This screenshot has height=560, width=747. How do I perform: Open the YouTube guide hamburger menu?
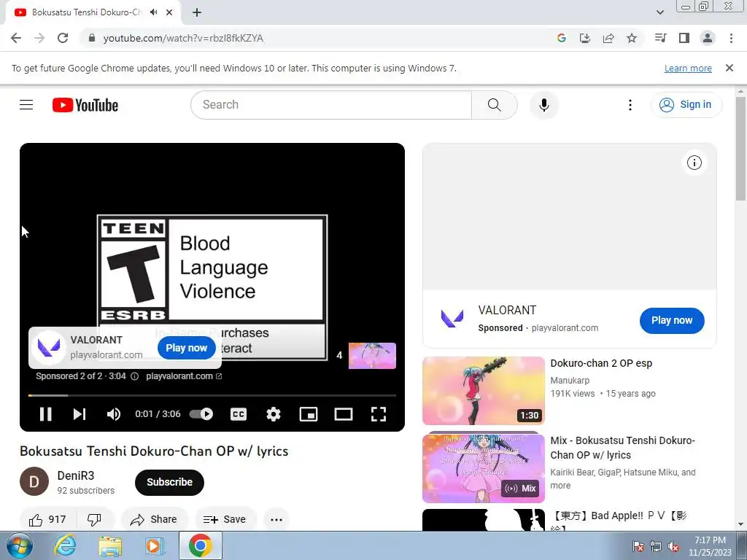tap(26, 105)
